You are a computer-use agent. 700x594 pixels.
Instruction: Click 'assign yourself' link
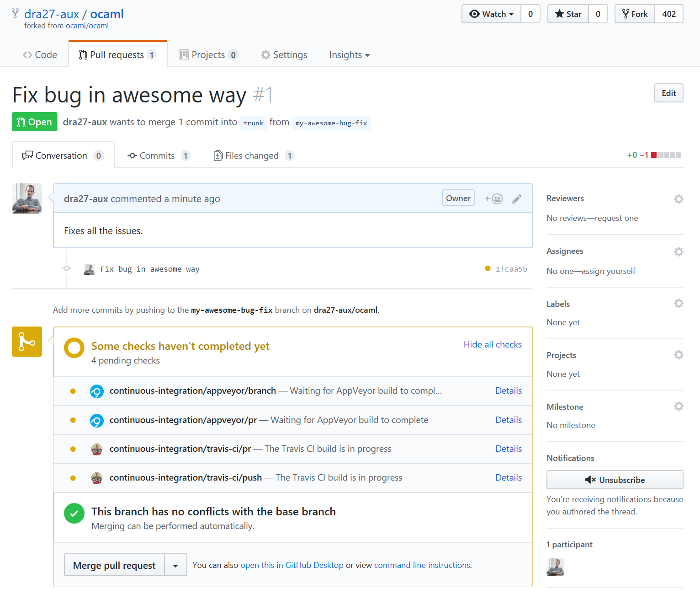(x=609, y=271)
